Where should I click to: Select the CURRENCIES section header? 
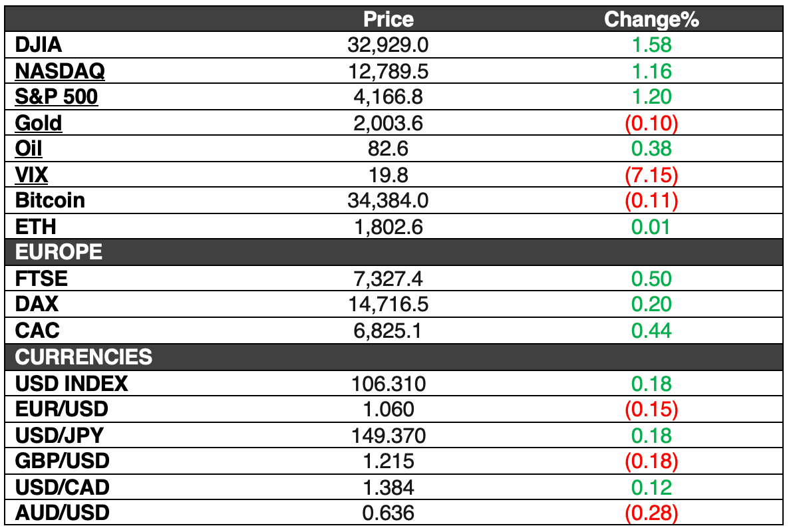[84, 357]
